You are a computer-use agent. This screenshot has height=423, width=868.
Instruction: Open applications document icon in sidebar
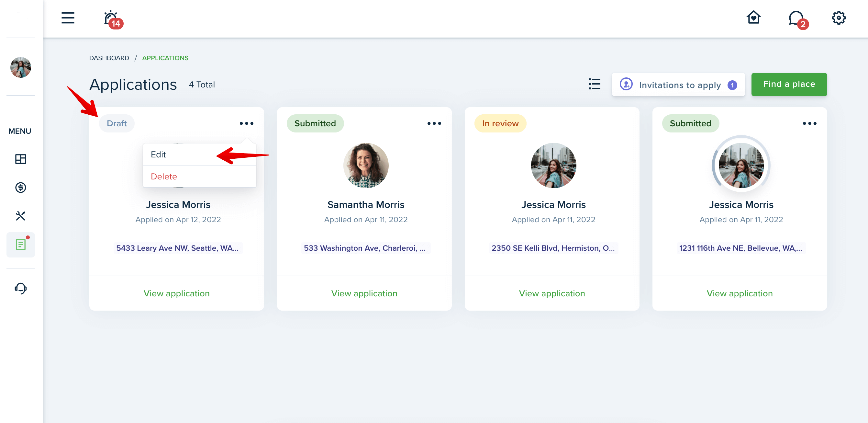tap(21, 245)
